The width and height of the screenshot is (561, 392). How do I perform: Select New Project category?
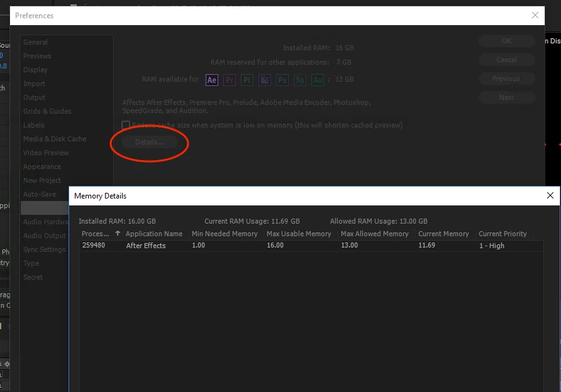[x=42, y=180]
